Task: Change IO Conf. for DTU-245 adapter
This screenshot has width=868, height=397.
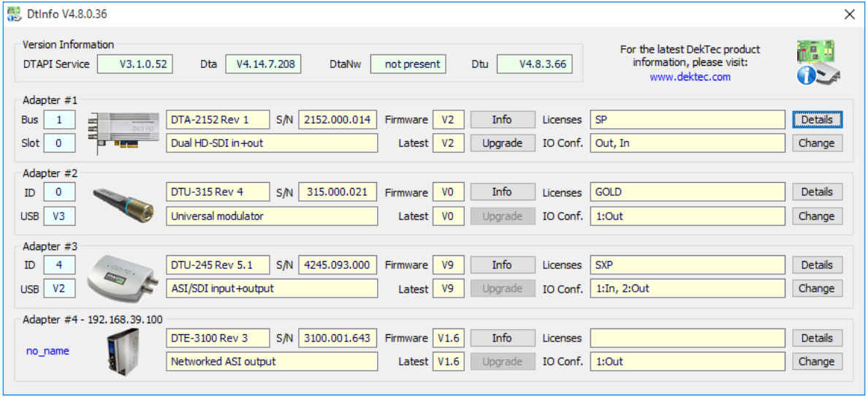Action: 817,289
